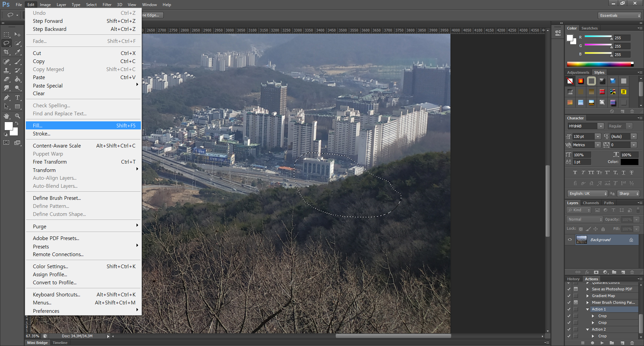The image size is (644, 346).
Task: Click the layer style fx icon
Action: [587, 272]
